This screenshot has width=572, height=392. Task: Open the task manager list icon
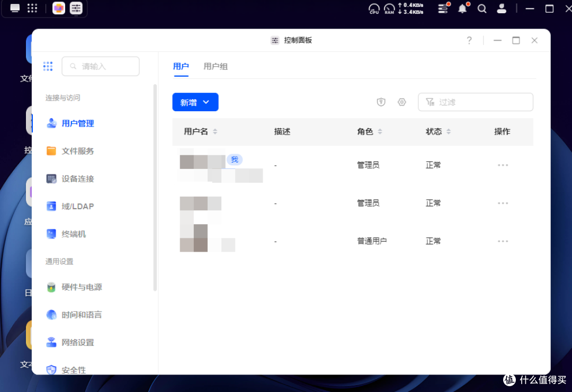tap(443, 8)
